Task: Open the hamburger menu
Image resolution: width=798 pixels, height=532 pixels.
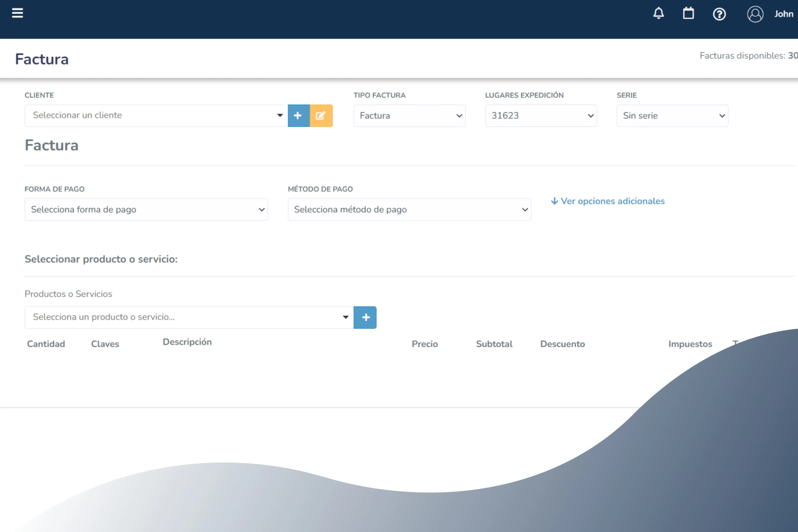Action: pyautogui.click(x=18, y=13)
